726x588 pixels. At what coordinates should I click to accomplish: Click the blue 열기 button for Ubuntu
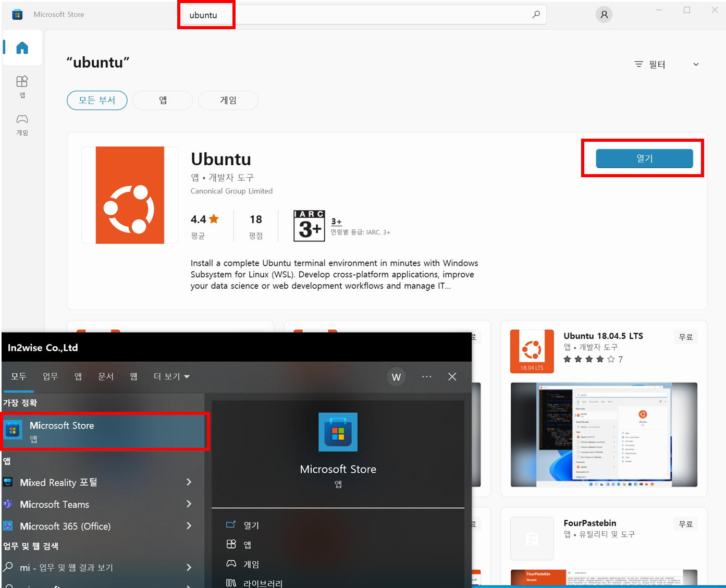[x=644, y=158]
